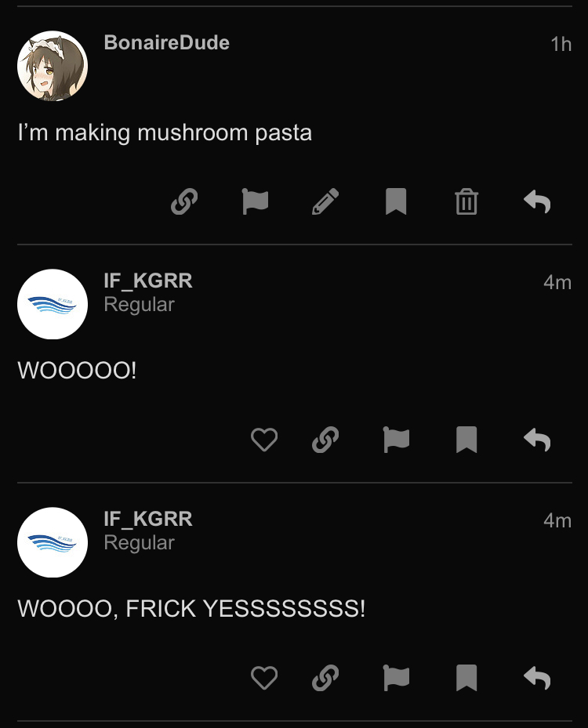This screenshot has height=728, width=588.
Task: Reply to BonaireDude's mushroom pasta post
Action: point(537,201)
